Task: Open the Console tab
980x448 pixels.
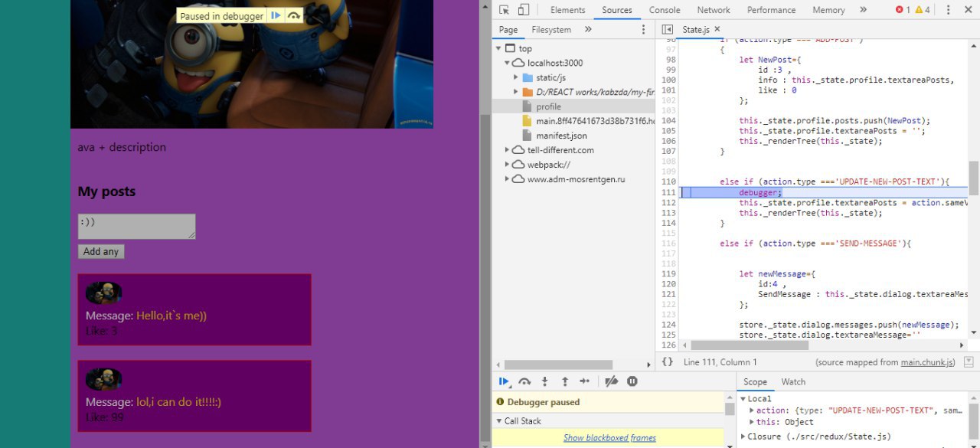Action: tap(665, 10)
